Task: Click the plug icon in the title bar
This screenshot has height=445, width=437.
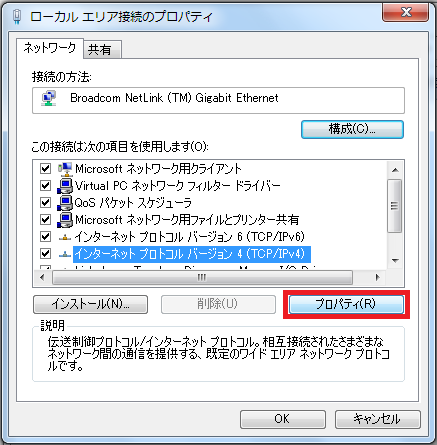Action: [x=17, y=16]
